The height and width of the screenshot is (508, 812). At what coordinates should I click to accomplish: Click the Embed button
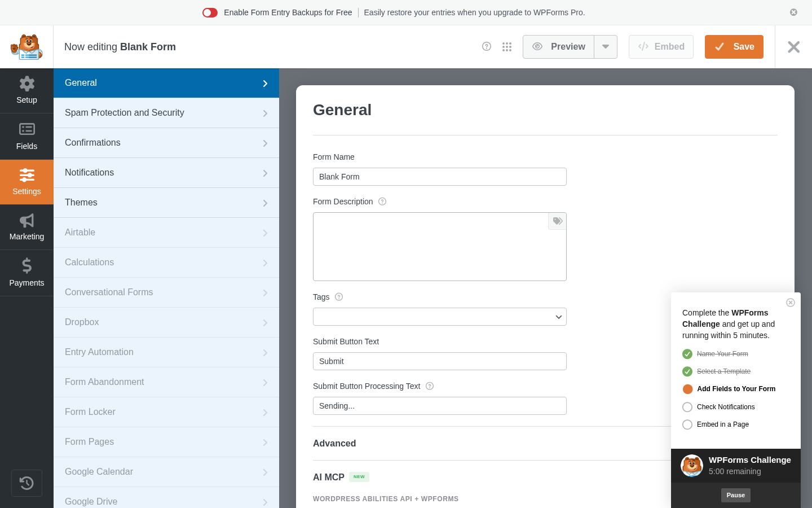(661, 47)
